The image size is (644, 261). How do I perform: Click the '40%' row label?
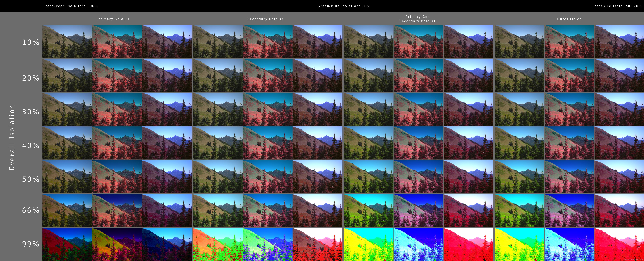click(x=31, y=145)
